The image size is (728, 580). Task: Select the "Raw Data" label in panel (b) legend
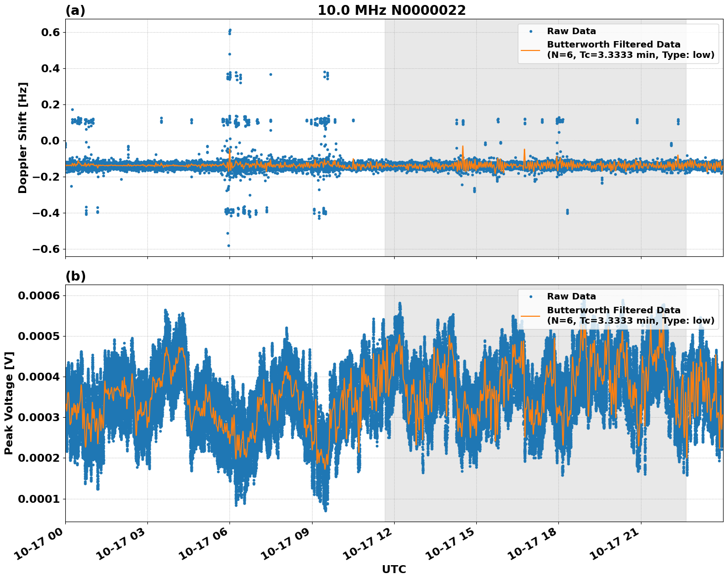click(571, 296)
